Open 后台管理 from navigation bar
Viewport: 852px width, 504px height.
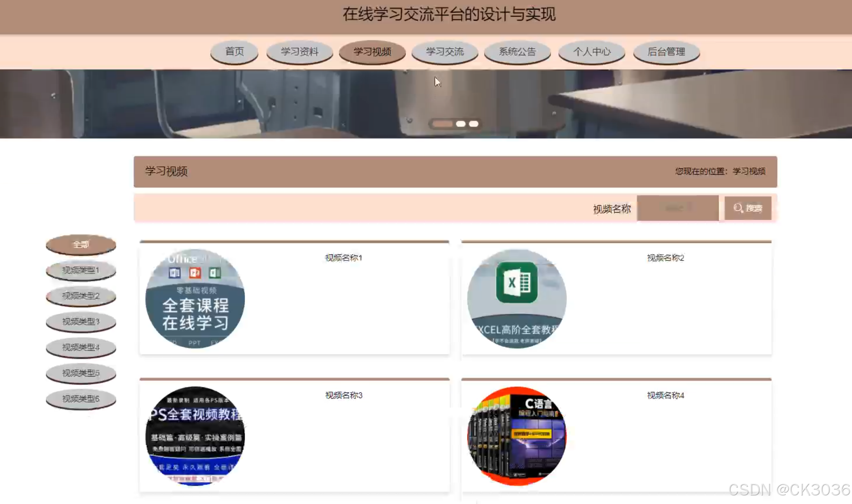(666, 52)
